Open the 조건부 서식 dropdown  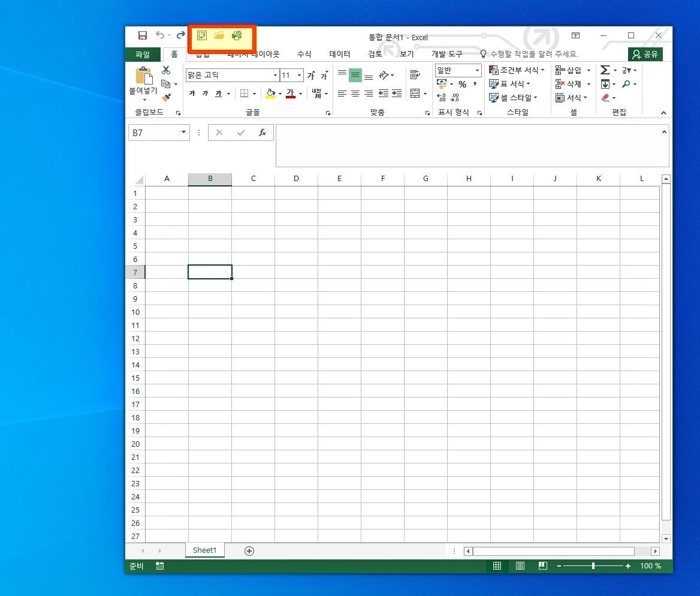click(x=517, y=70)
